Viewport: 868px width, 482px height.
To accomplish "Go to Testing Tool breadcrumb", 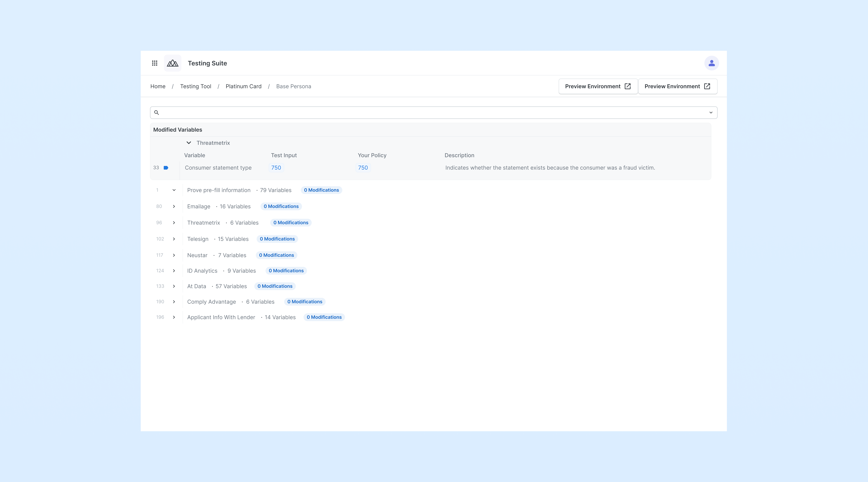I will point(195,86).
